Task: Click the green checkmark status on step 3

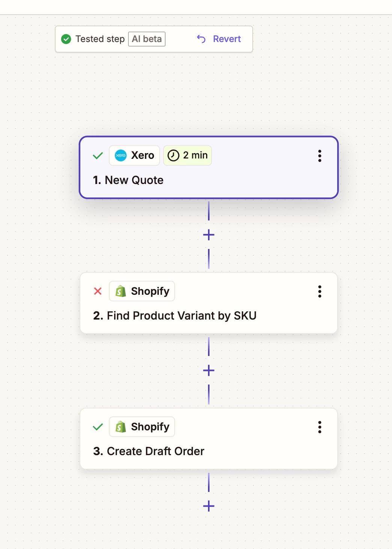Action: coord(98,427)
